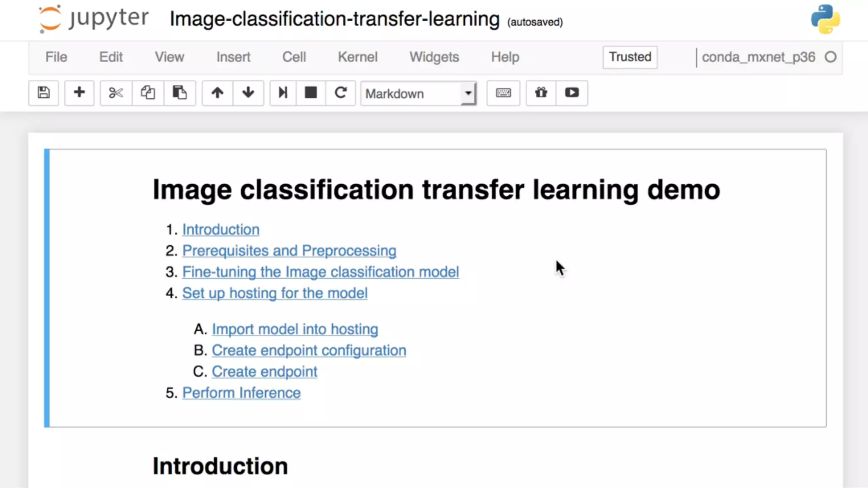
Task: Open the Widgets menu
Action: (434, 57)
